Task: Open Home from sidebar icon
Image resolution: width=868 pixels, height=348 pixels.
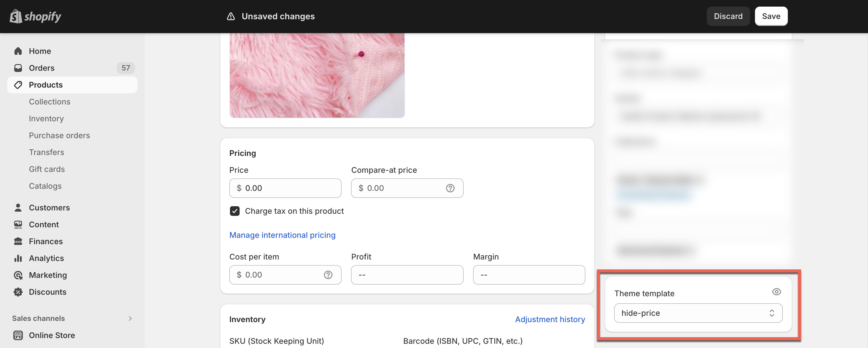Action: point(18,51)
